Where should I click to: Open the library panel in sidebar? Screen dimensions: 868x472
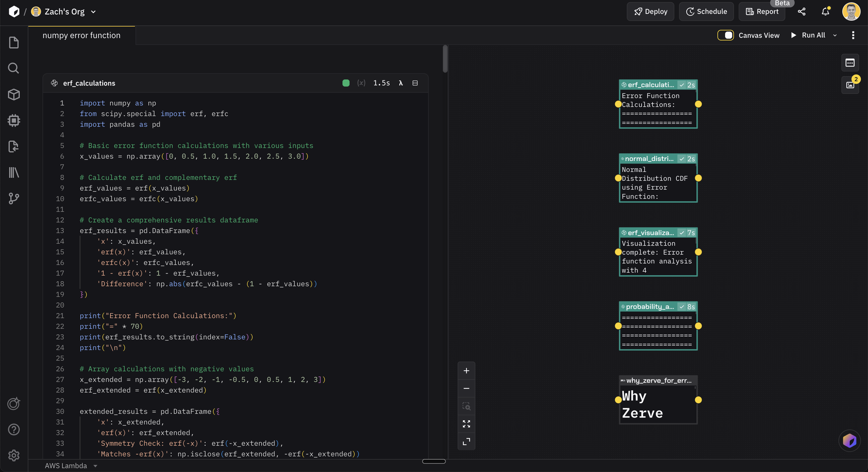[x=14, y=172]
